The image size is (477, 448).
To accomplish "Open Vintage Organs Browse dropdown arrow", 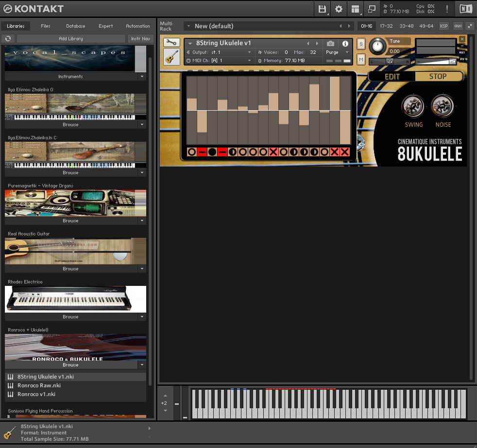I will [x=142, y=221].
